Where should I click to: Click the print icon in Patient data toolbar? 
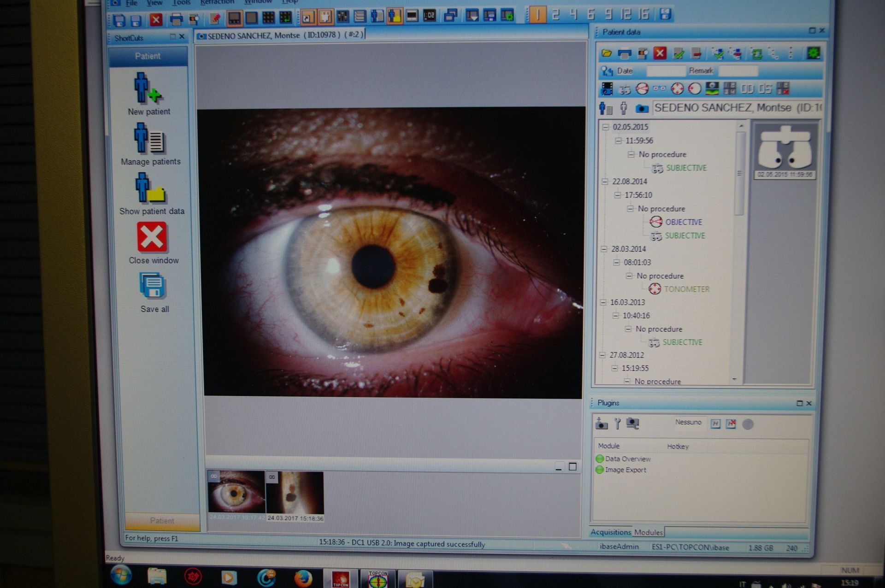pos(625,53)
